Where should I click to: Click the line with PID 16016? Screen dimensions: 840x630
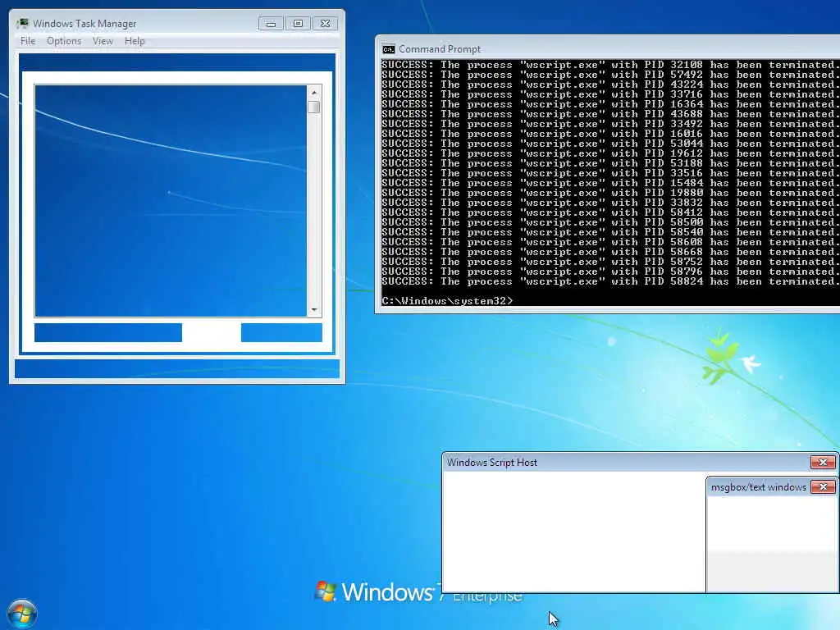click(x=610, y=134)
